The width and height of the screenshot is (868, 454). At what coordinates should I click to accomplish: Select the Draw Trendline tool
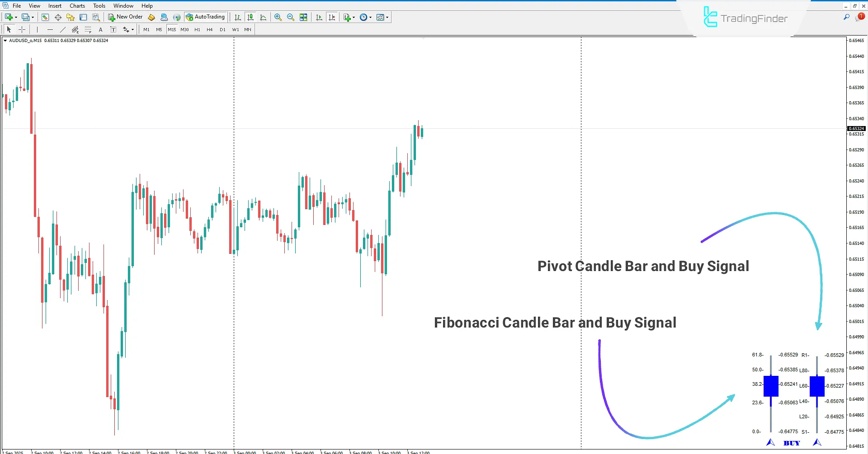pyautogui.click(x=63, y=29)
